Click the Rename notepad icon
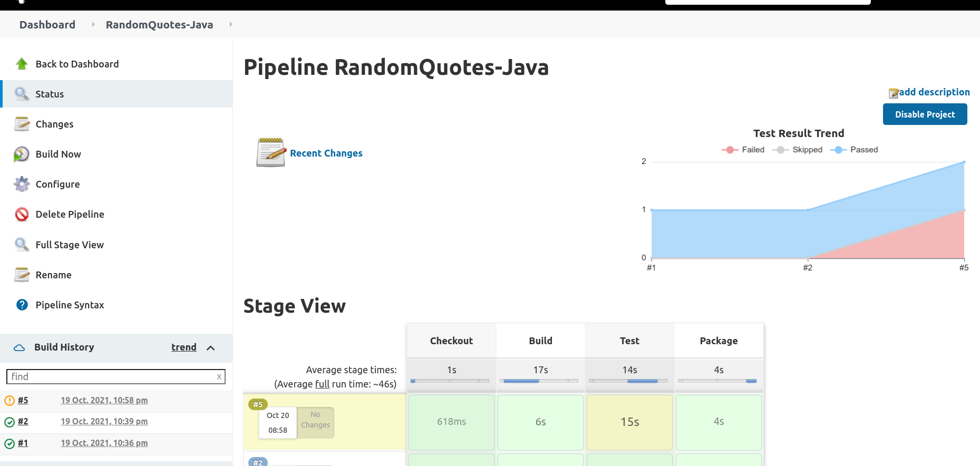980x466 pixels. coord(22,275)
